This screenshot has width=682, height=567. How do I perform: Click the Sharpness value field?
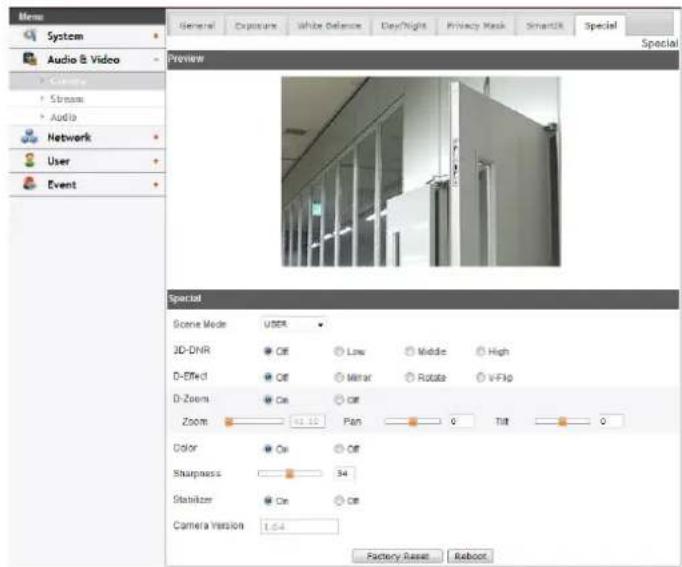(344, 473)
